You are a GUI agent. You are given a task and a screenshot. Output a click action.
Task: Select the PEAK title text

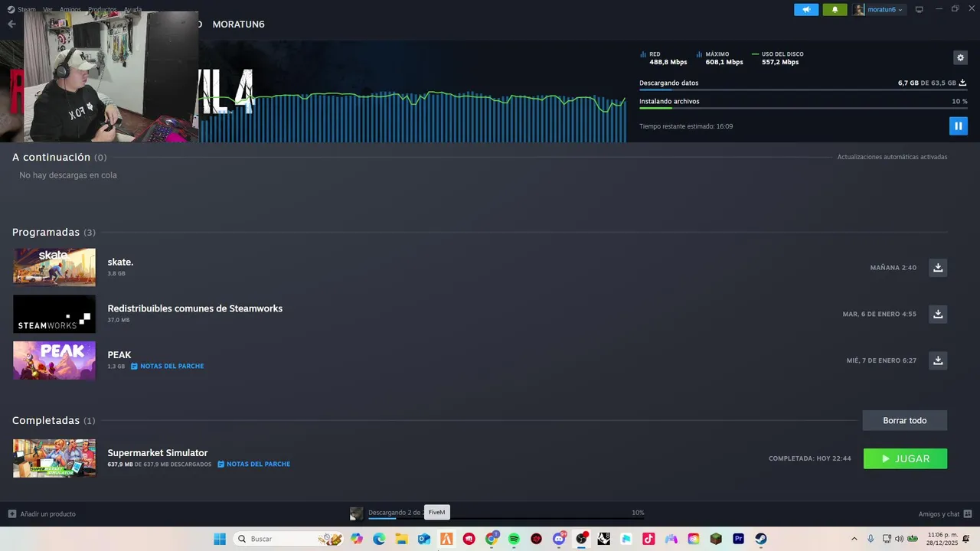click(x=119, y=355)
